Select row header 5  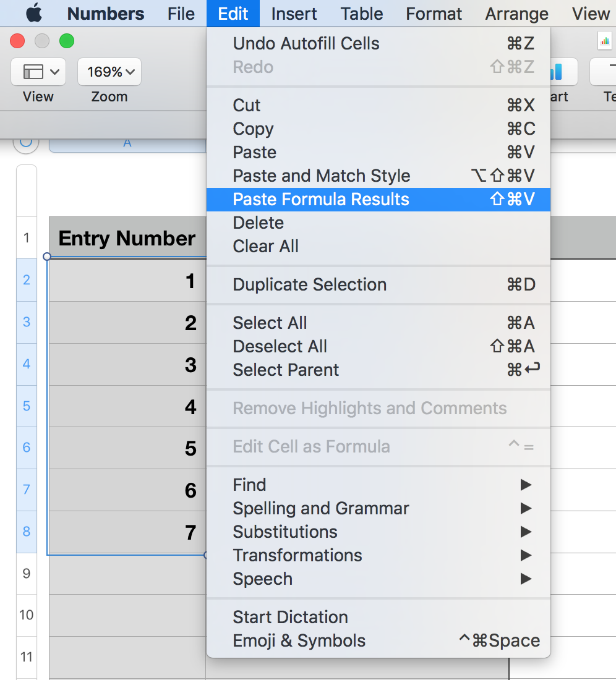(x=27, y=406)
